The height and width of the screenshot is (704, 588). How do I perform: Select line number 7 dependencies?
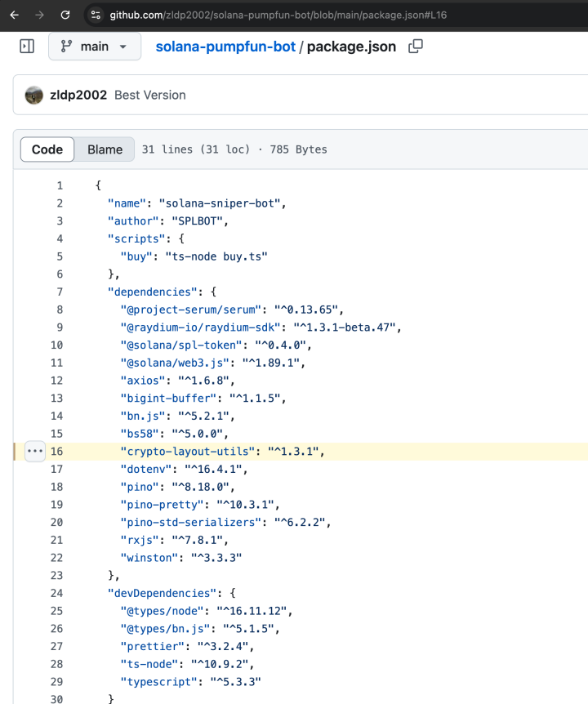click(59, 292)
